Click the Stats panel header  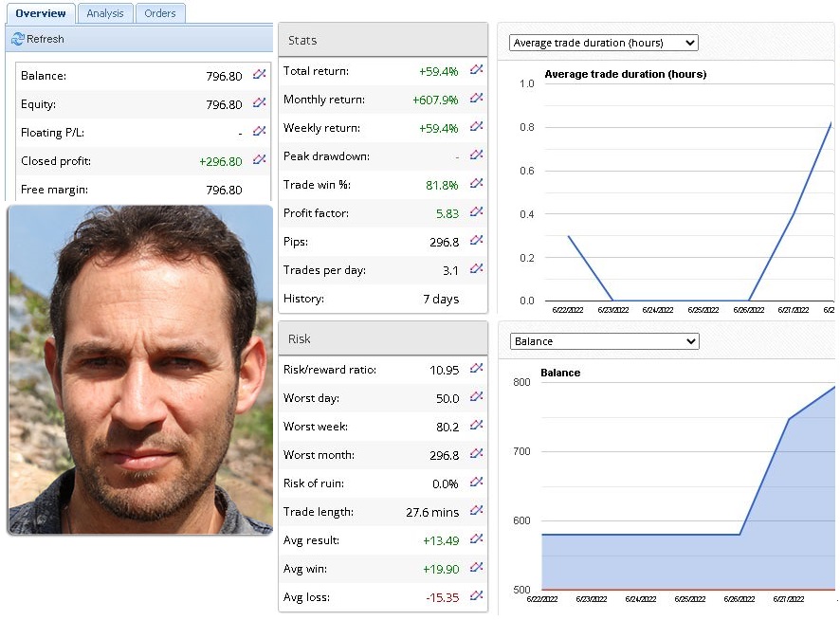point(383,40)
